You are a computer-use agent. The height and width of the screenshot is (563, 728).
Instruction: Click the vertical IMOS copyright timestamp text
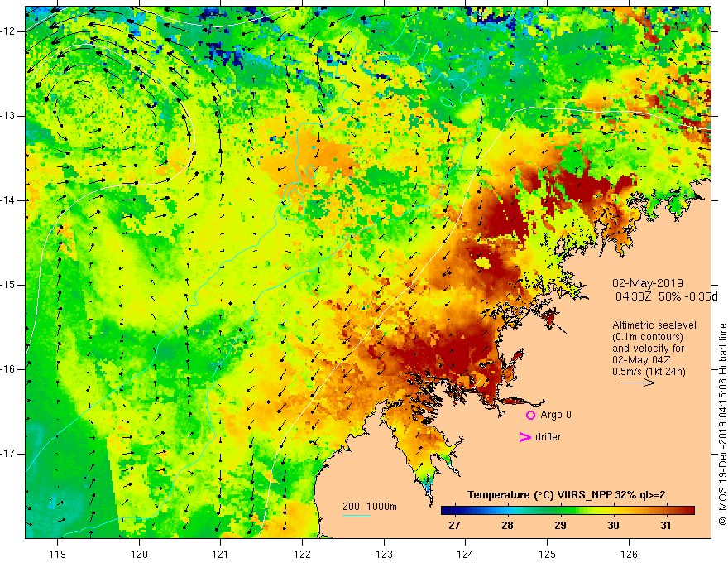point(722,424)
